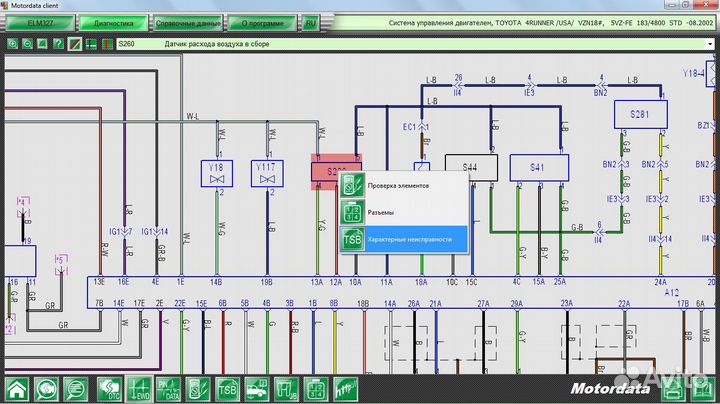Switch language with the RU button
Image resolution: width=720 pixels, height=404 pixels.
tap(311, 21)
